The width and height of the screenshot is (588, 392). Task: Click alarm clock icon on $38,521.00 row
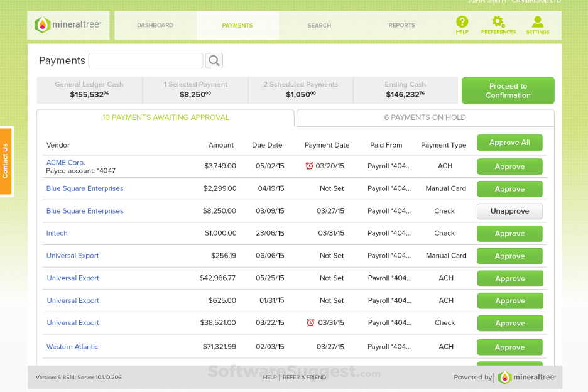[310, 323]
